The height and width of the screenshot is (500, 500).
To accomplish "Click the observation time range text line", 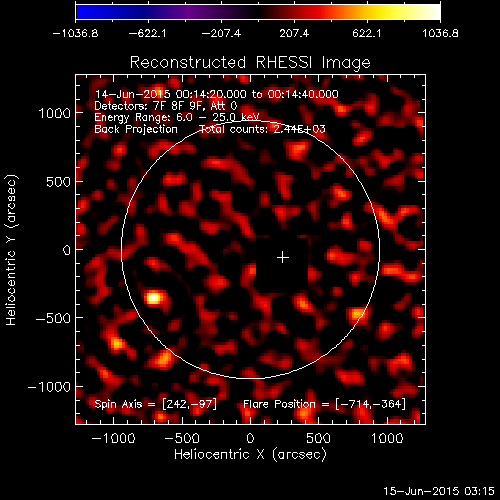I will point(217,94).
